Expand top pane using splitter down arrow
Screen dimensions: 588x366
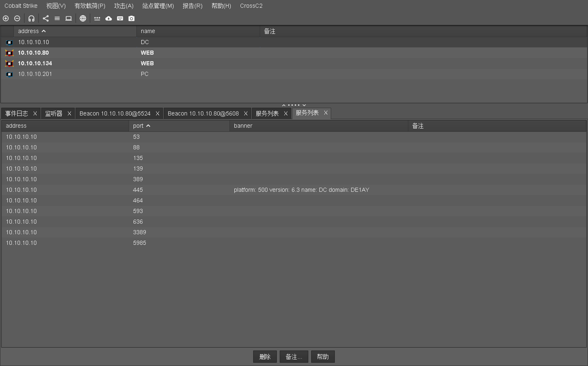tap(304, 105)
